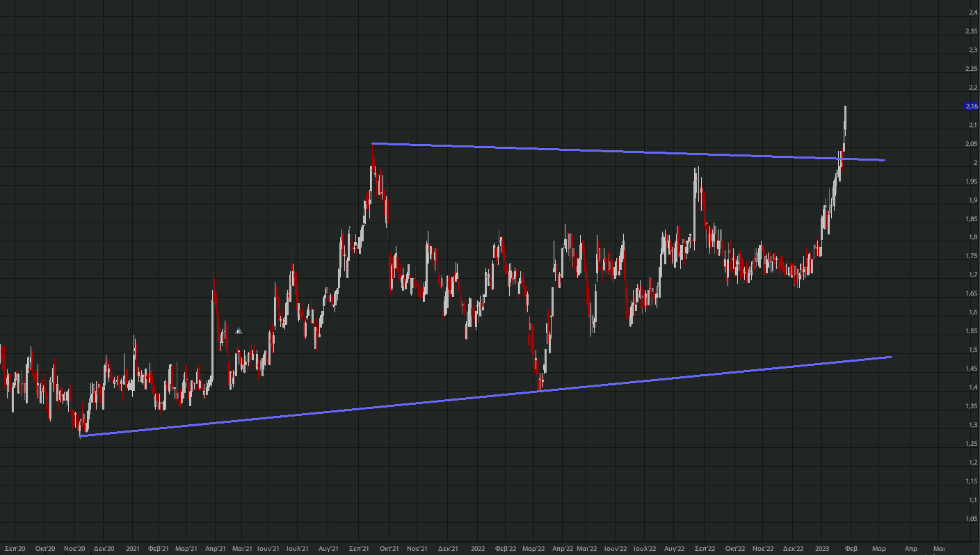Screen dimensions: 980x555
Task: Click the Δεκ'21 date label
Action: click(x=448, y=549)
